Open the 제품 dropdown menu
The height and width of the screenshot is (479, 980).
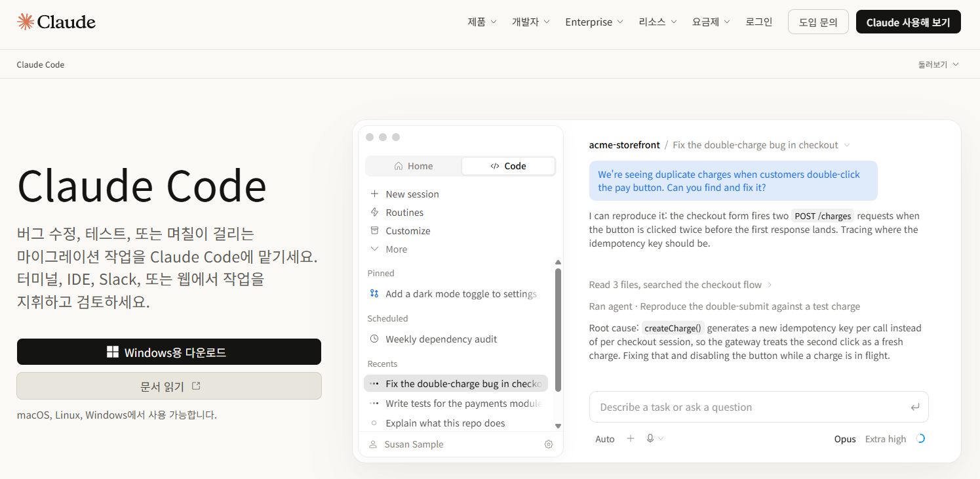click(x=482, y=22)
